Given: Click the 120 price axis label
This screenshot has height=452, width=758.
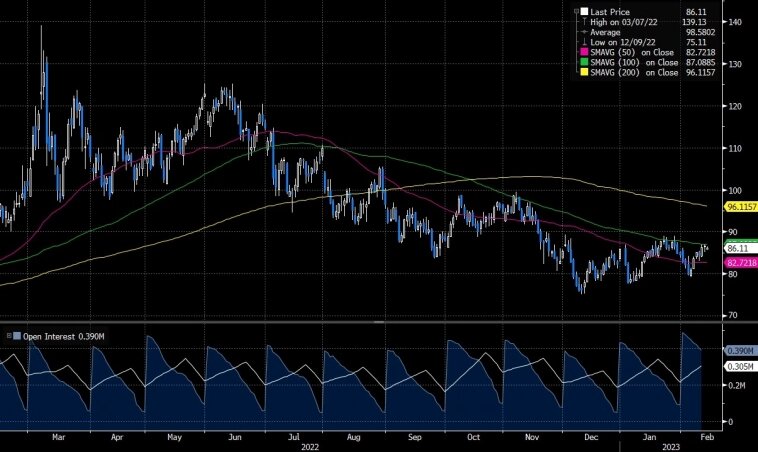Looking at the screenshot, I should (735, 106).
